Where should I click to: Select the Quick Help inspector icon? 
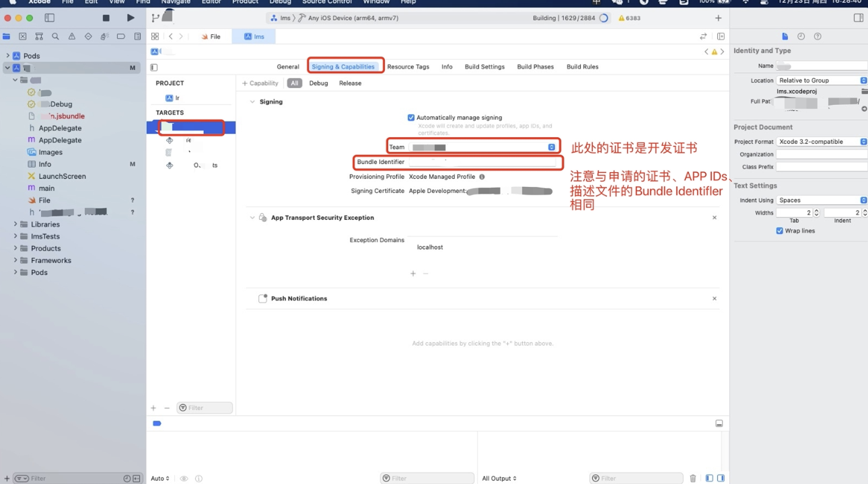[818, 36]
